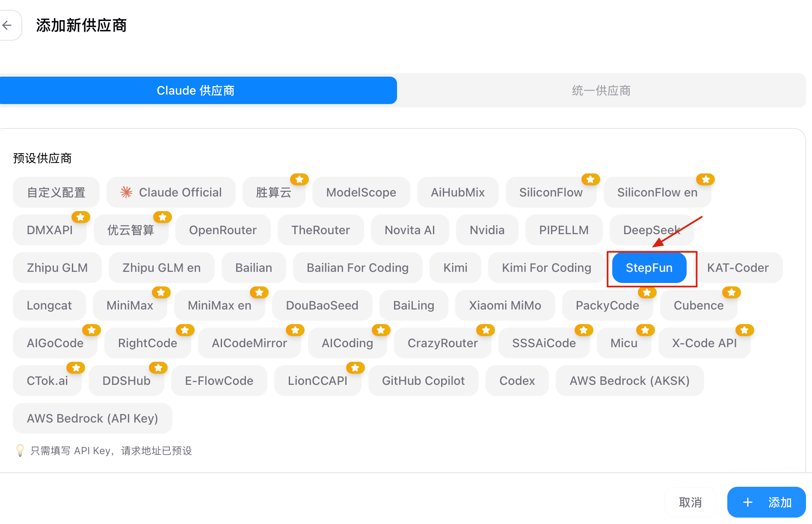This screenshot has height=524, width=812.
Task: Select the KAT-Coder provider
Action: click(x=738, y=268)
